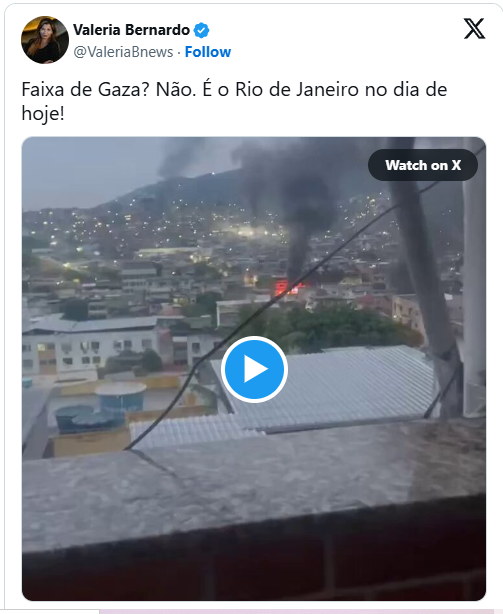The image size is (503, 614).
Task: Open the video on X via the dark pill button
Action: [x=423, y=165]
